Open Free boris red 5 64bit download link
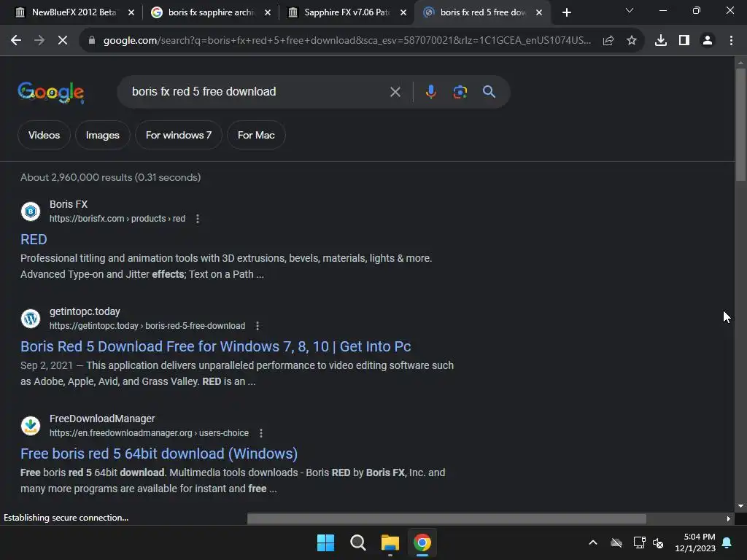This screenshot has height=560, width=747. [x=159, y=454]
